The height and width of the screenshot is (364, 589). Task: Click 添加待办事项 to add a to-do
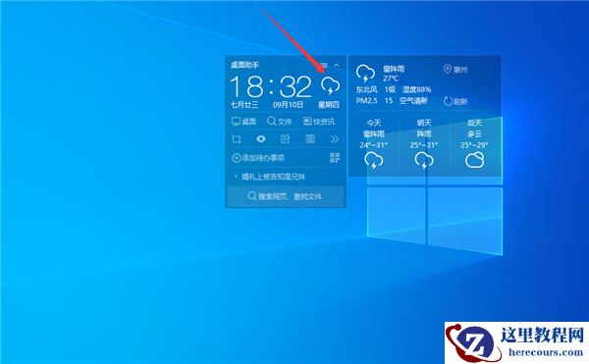[x=258, y=158]
